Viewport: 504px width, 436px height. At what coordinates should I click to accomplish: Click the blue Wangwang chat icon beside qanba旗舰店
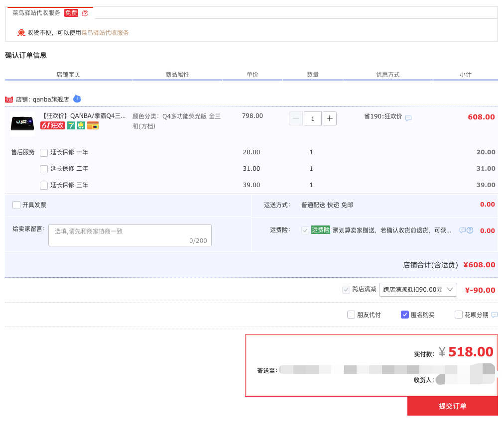pyautogui.click(x=77, y=99)
